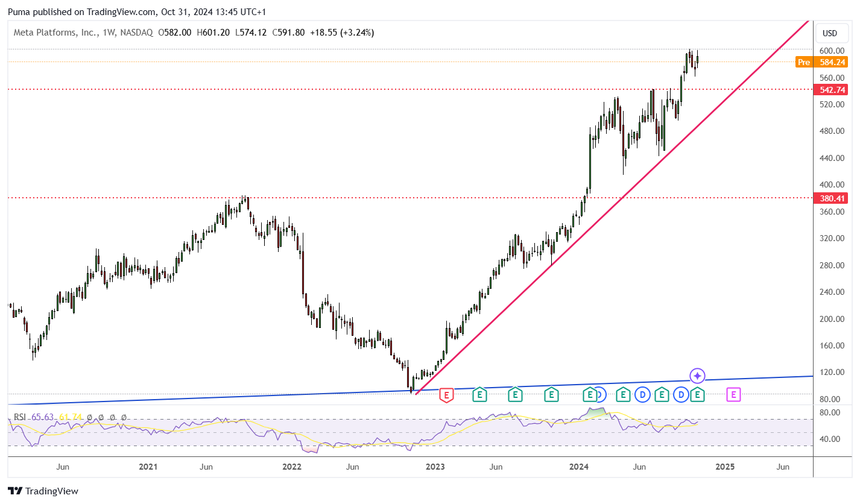The width and height of the screenshot is (860, 504).
Task: Click the RSI indicator label
Action: (21, 417)
